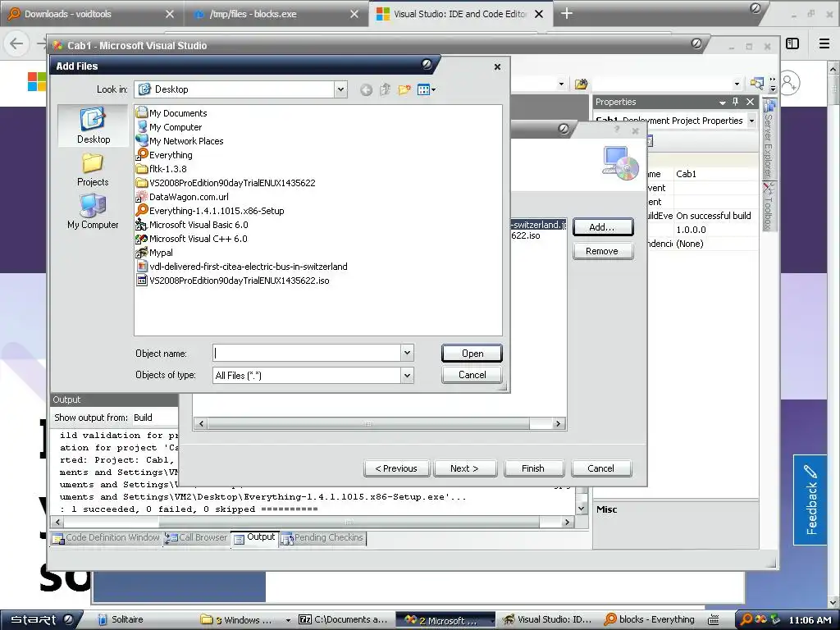Select VS2008ProEdition90dayTrialENUX1435622.iso file
840x630 pixels.
[232, 281]
